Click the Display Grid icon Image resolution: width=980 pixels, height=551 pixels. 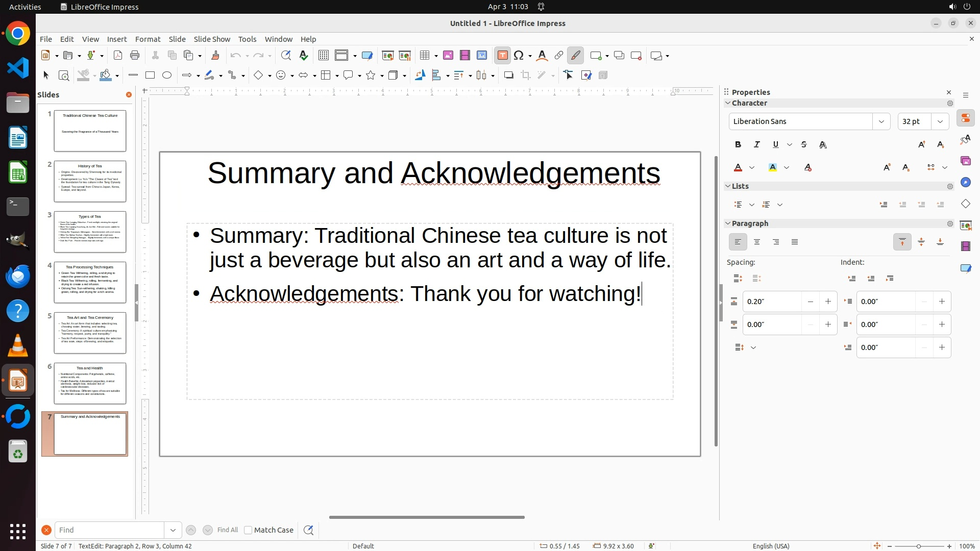(323, 56)
